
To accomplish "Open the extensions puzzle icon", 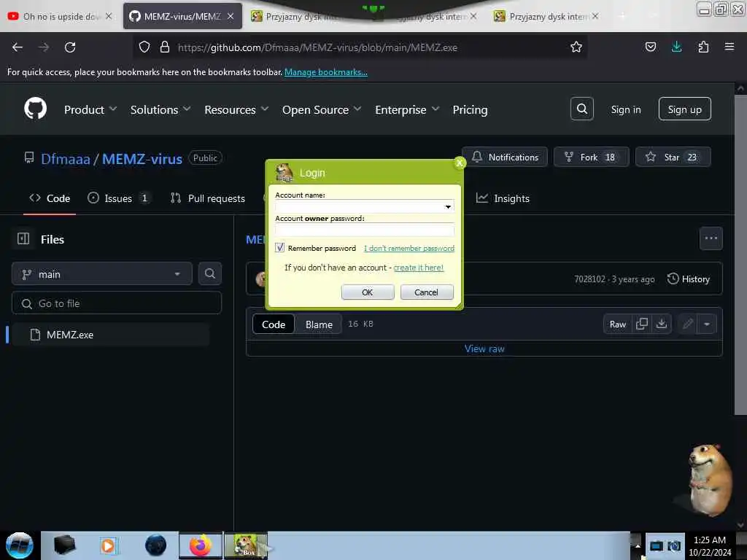I will tap(703, 47).
